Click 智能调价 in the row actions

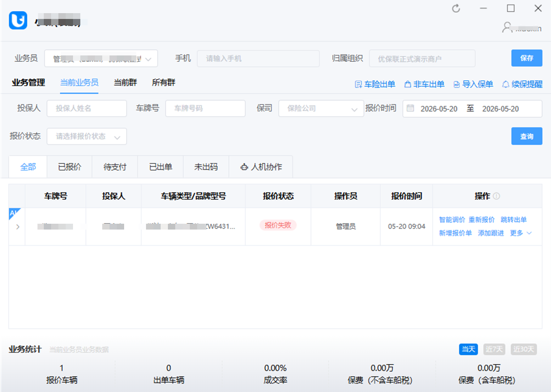(452, 220)
